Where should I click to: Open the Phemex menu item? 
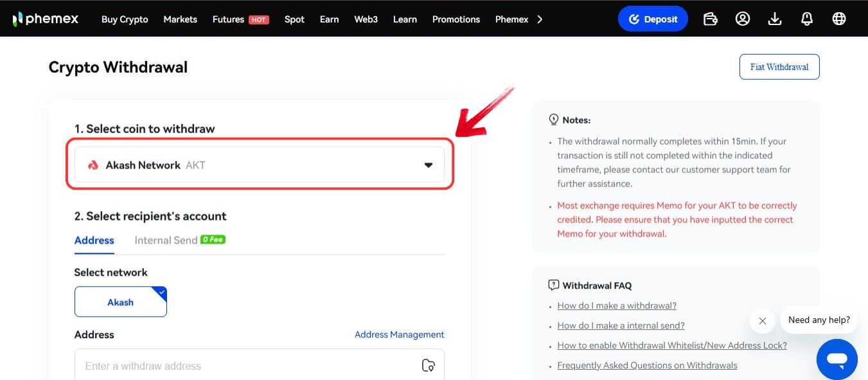point(511,19)
